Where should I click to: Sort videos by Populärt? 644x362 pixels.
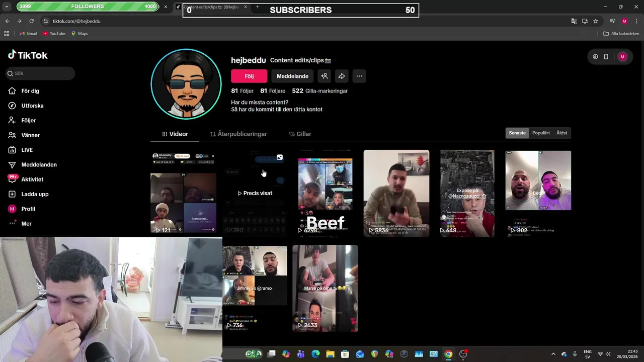(541, 133)
